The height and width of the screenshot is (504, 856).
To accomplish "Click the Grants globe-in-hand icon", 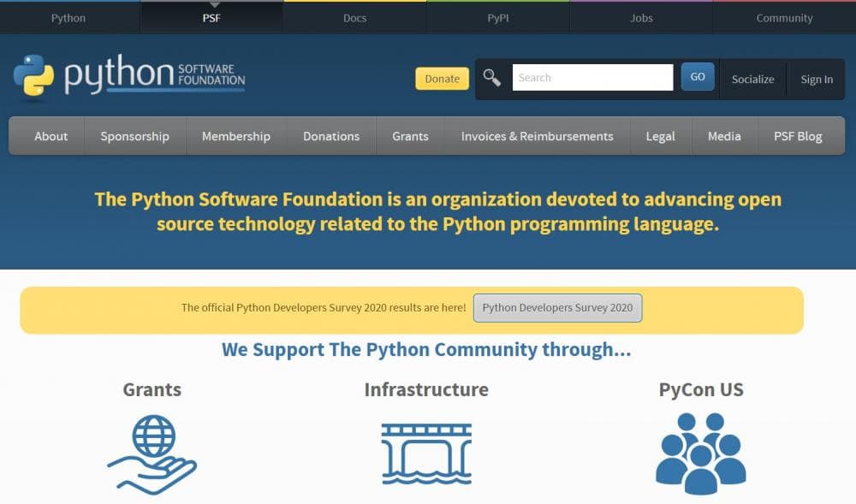I will 152,454.
